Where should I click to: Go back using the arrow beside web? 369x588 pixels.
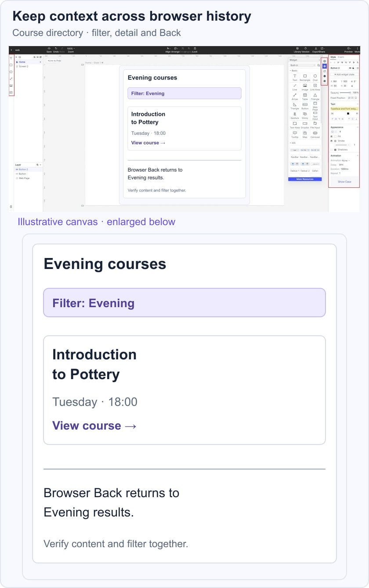click(x=11, y=50)
